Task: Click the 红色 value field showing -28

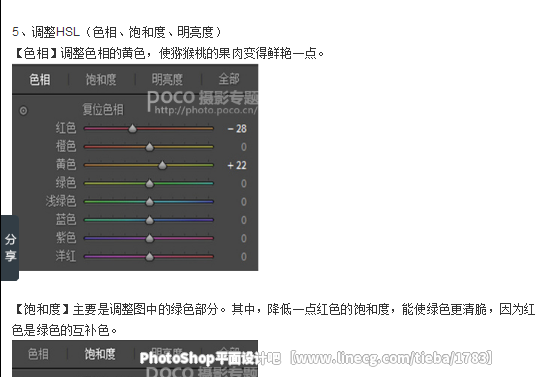Action: (237, 129)
